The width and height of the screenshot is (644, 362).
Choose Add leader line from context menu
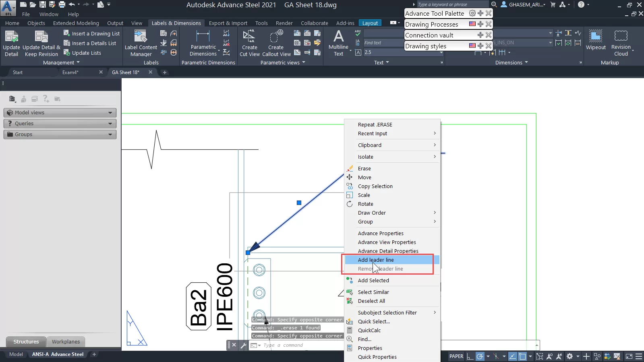[x=376, y=260]
